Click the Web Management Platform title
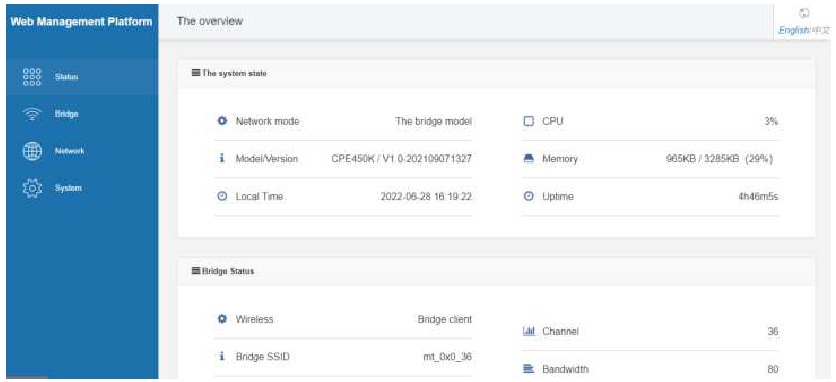Screen dimensions: 836x382 (82, 22)
